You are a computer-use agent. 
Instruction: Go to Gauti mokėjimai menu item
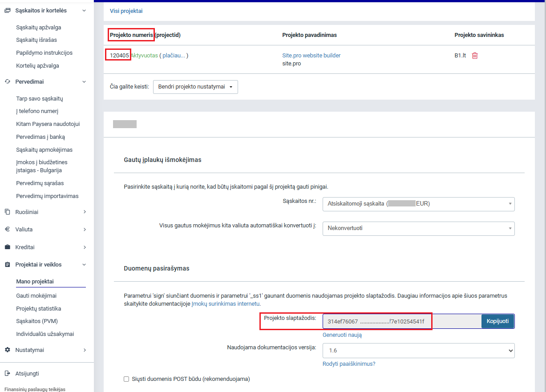[x=36, y=296]
